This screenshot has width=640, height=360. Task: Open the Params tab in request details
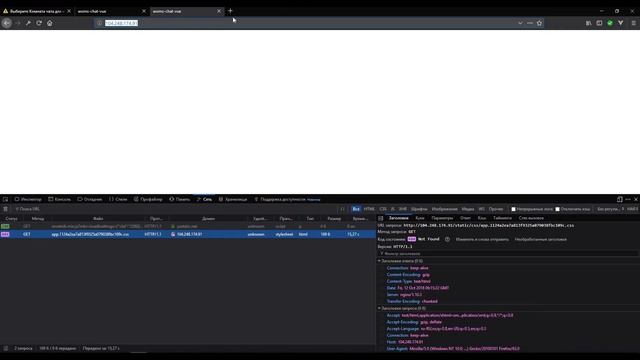coord(442,218)
